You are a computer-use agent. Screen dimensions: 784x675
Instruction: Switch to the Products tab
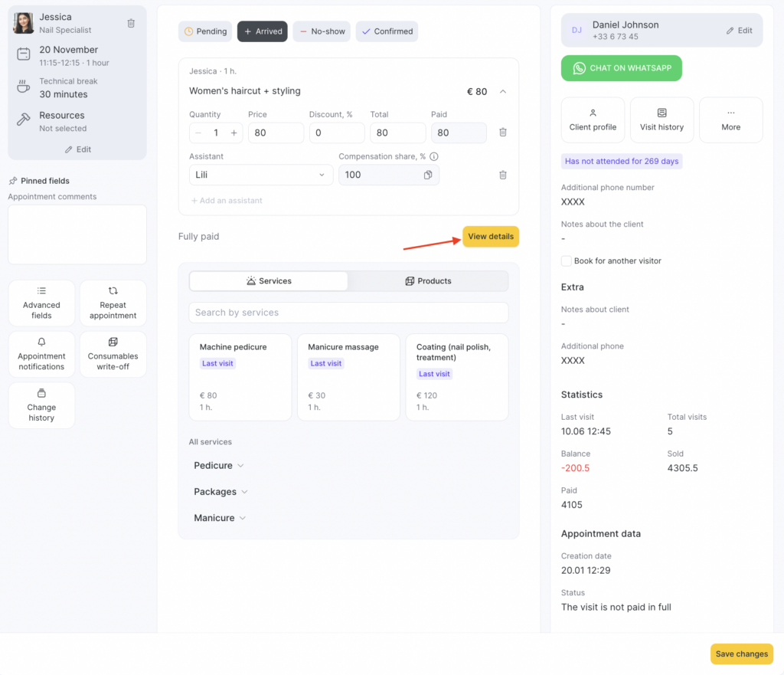pyautogui.click(x=428, y=281)
